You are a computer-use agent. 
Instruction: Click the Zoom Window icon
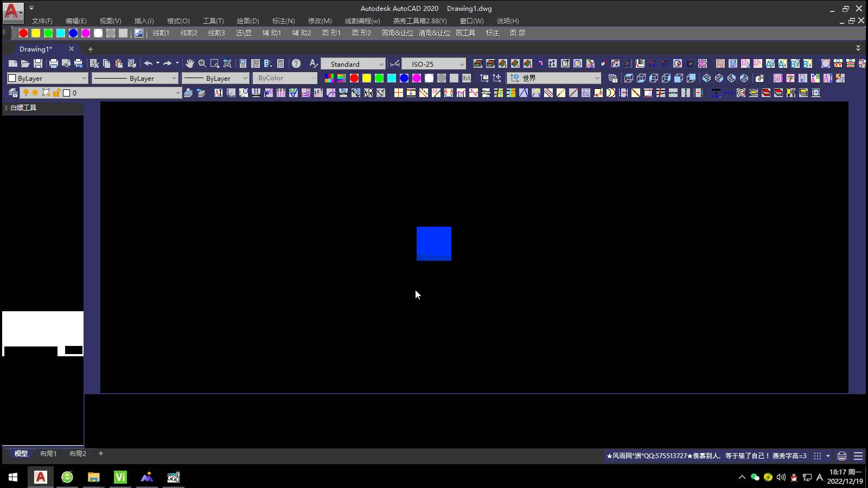215,63
